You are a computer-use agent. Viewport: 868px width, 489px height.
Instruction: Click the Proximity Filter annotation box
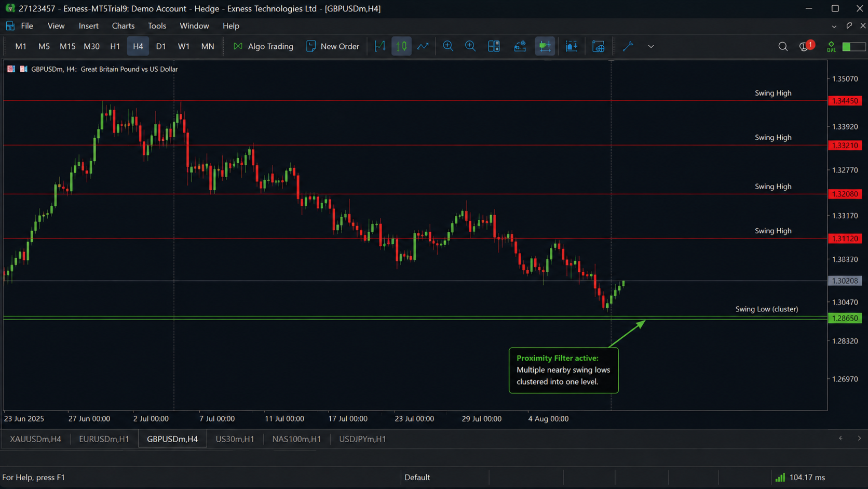(x=563, y=370)
